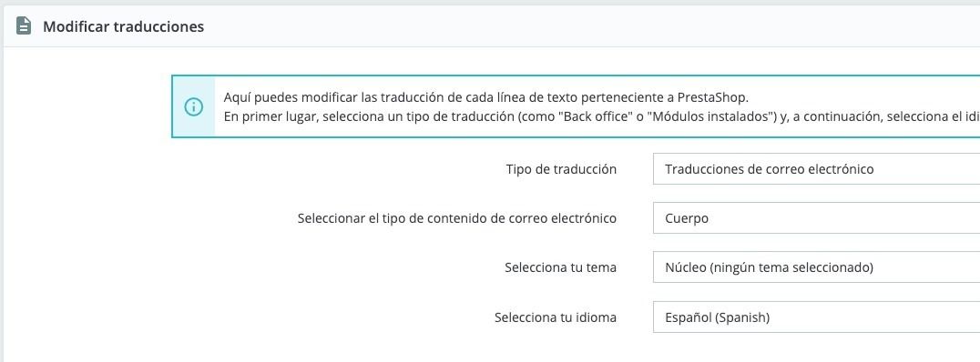Expand the Cuerpo email content type dropdown
The width and height of the screenshot is (980, 362).
click(x=816, y=218)
